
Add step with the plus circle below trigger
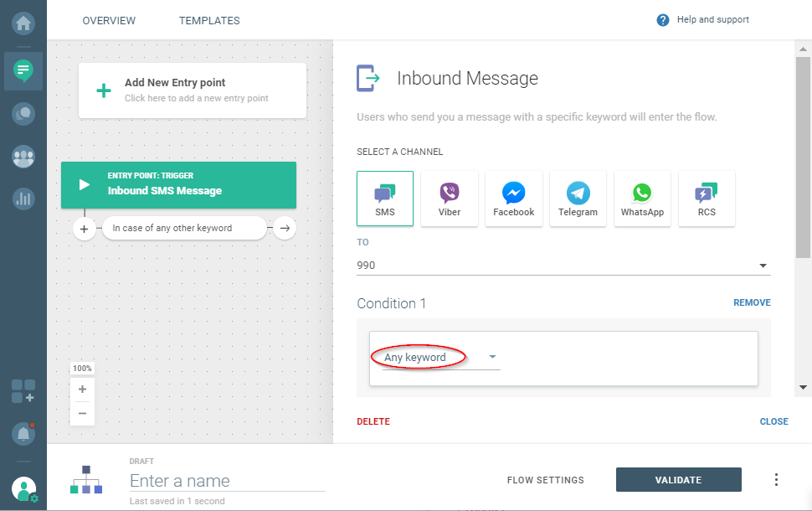click(85, 229)
